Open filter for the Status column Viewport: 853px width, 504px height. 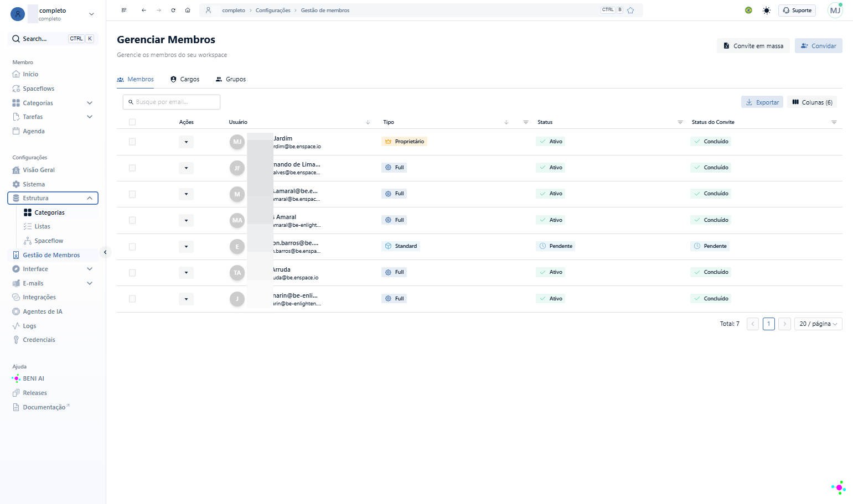tap(680, 122)
